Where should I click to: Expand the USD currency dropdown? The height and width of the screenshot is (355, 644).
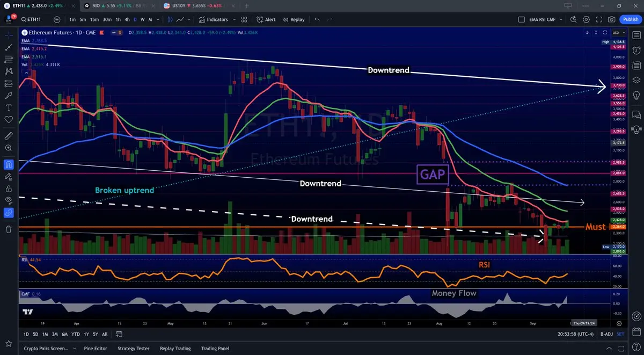(619, 32)
